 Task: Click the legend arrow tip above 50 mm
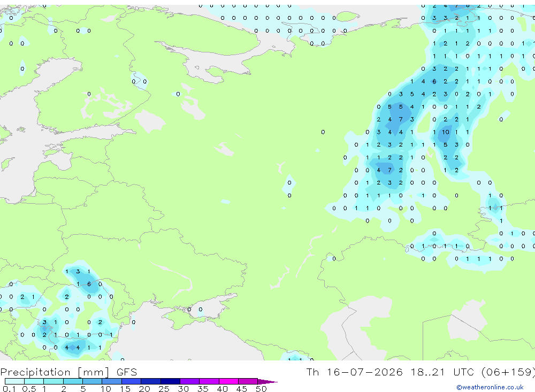pos(267,382)
